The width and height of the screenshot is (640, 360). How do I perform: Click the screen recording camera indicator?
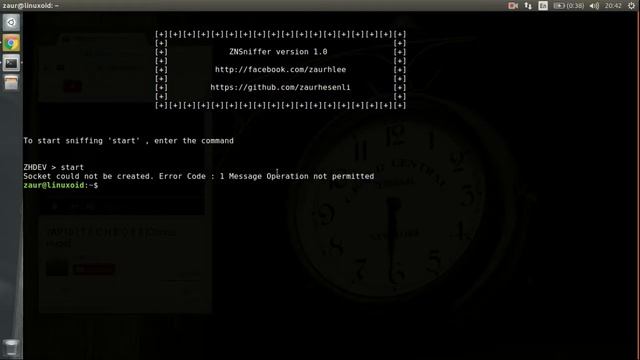point(513,6)
